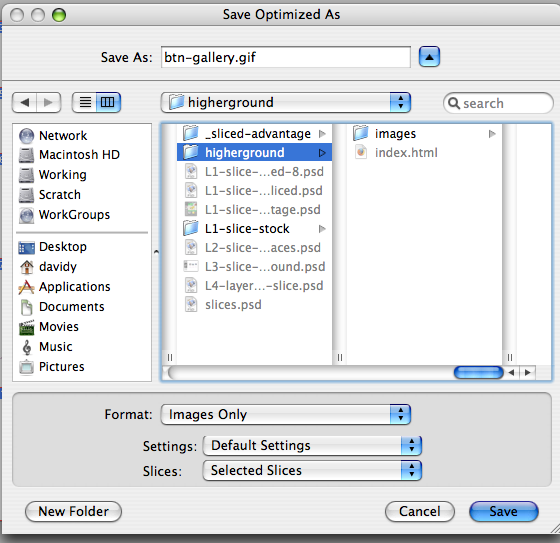The image size is (560, 543).
Task: Open the Applications sidebar item
Action: pos(64,287)
